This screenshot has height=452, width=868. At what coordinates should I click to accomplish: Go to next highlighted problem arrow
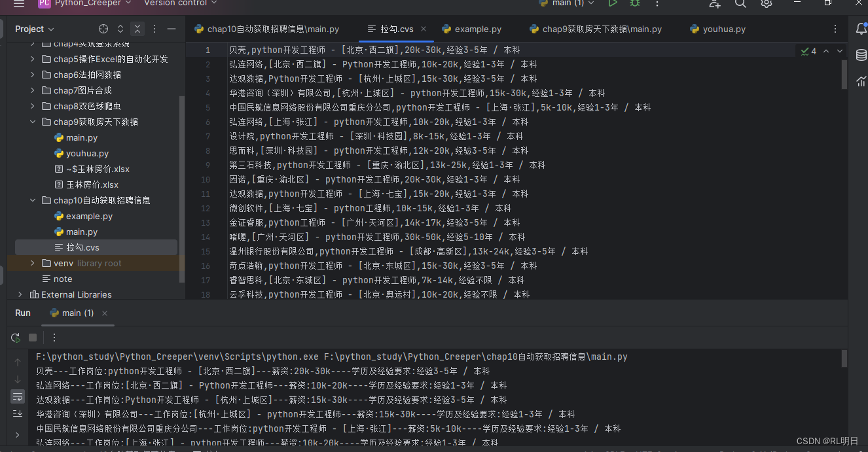pos(840,51)
